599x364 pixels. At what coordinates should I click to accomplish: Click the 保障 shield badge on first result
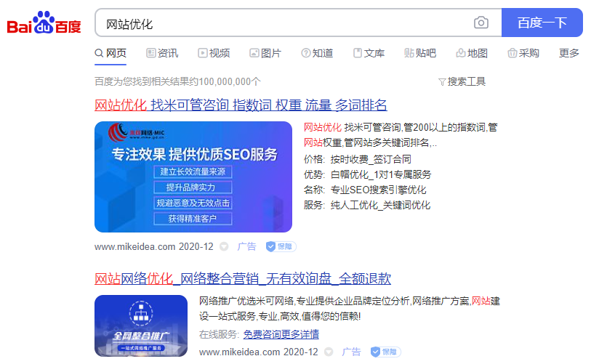[x=281, y=246]
